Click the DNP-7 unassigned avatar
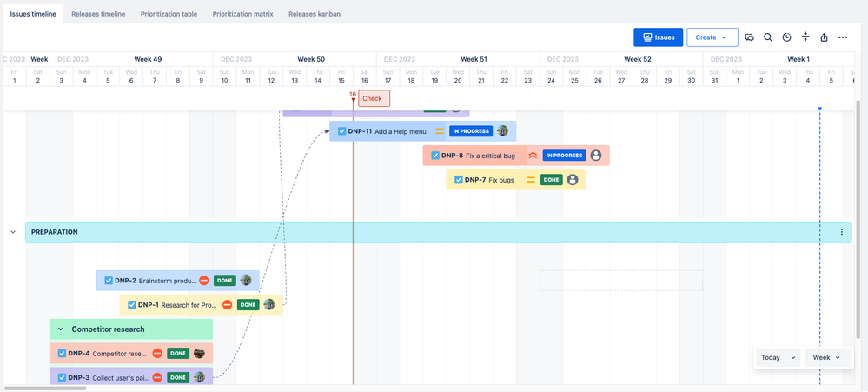Image resolution: width=868 pixels, height=392 pixels. point(573,179)
